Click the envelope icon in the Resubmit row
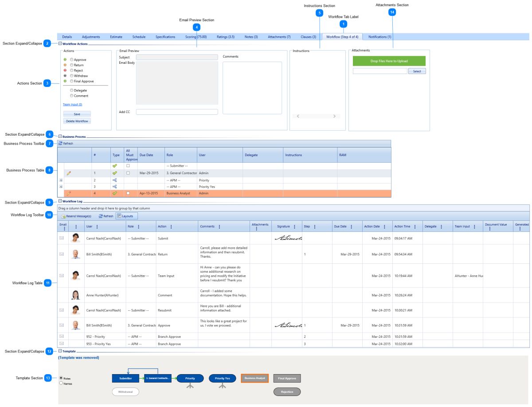532x407 pixels. click(62, 310)
